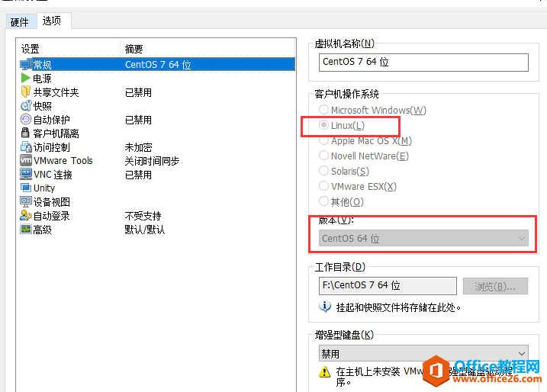Select the Novell NetWare(E) radio button
Viewport: 547px width, 392px height.
323,155
